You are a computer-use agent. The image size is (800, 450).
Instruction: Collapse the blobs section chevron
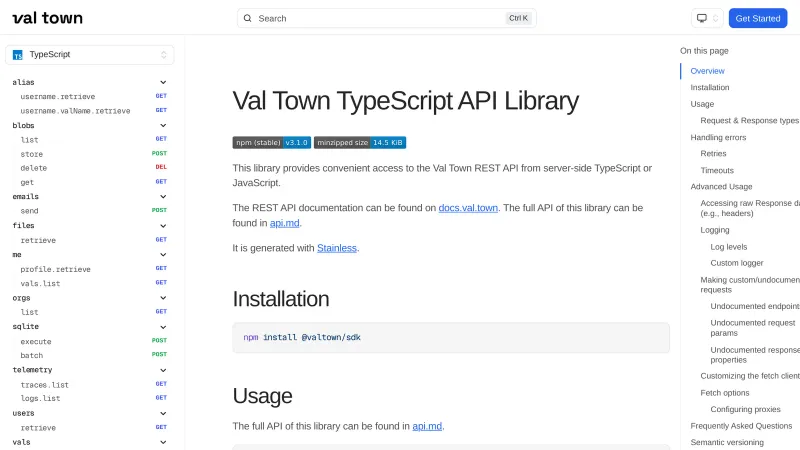pyautogui.click(x=163, y=126)
